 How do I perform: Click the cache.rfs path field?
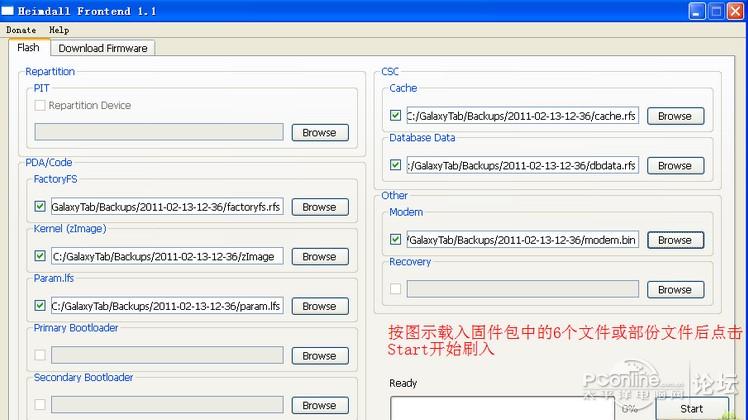[x=523, y=116]
